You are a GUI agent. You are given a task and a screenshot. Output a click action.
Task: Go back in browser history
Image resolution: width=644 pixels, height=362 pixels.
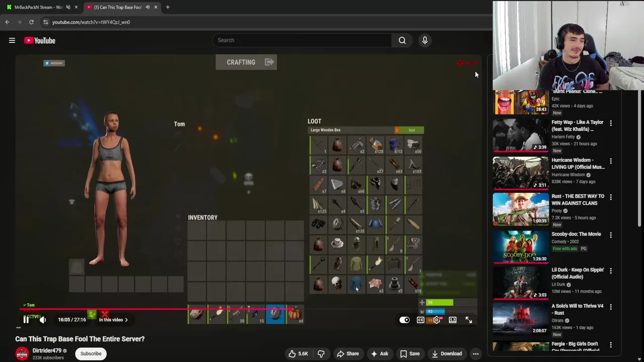point(7,22)
